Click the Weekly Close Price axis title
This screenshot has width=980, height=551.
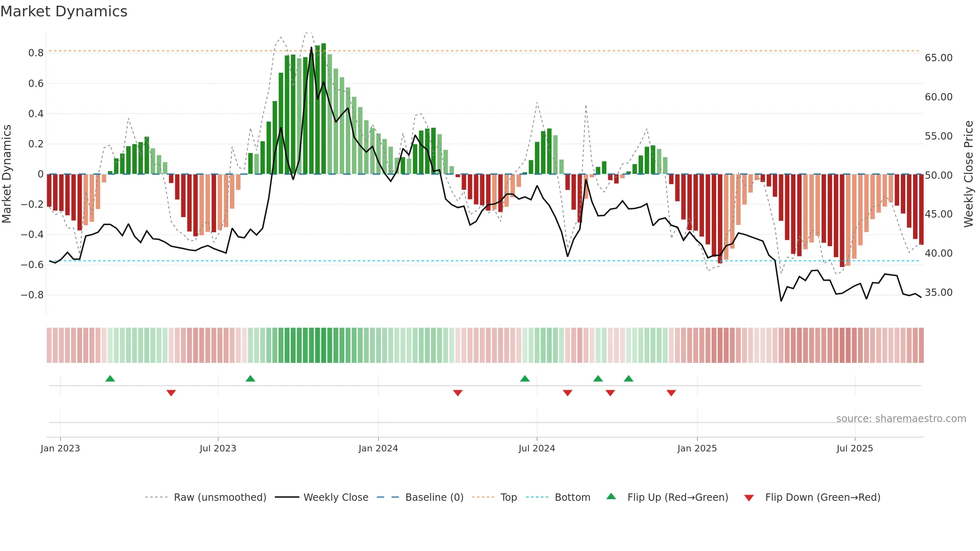point(969,174)
